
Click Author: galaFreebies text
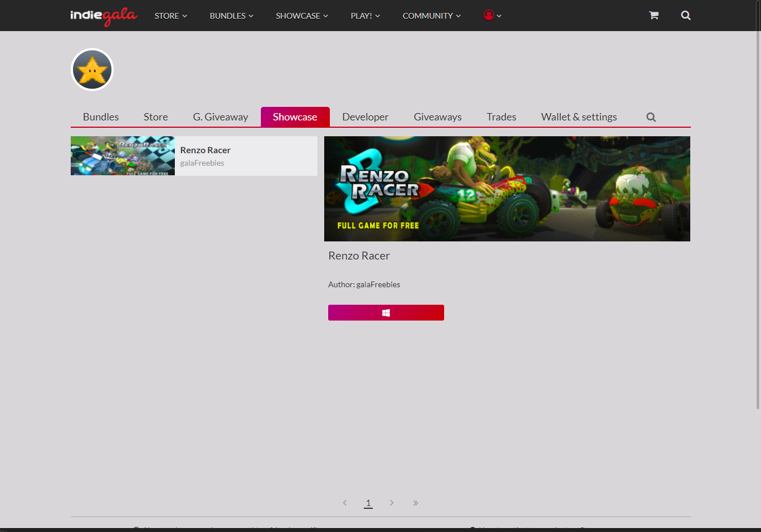point(364,284)
